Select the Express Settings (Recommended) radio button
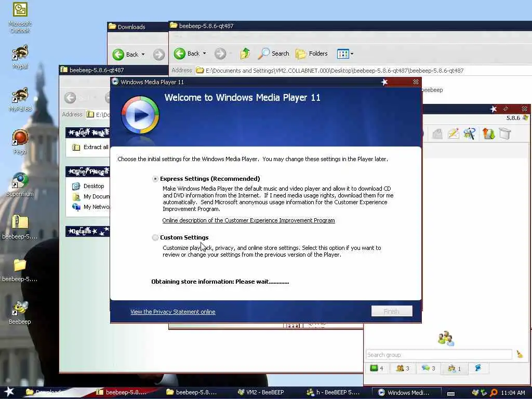The height and width of the screenshot is (399, 532). tap(155, 179)
